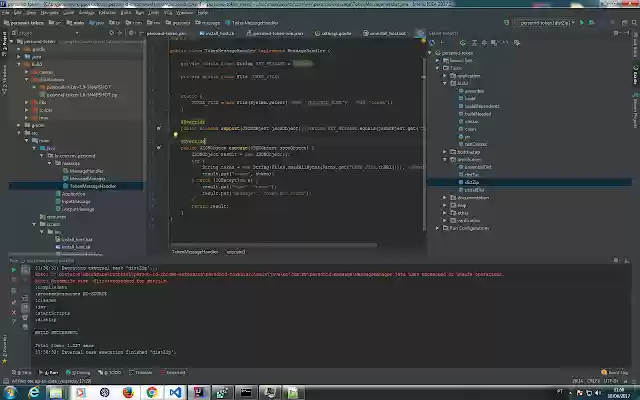This screenshot has width=640, height=400.
Task: Switch to the settings.gradle editor tab
Action: (x=333, y=33)
